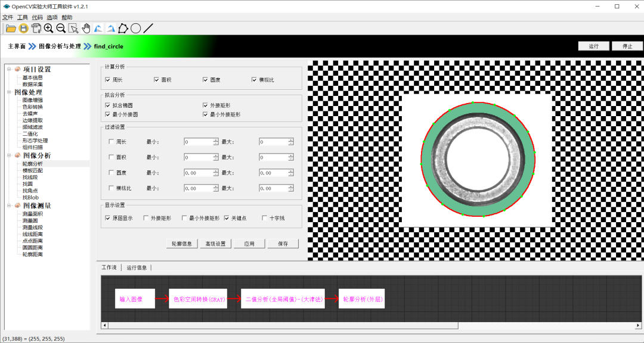This screenshot has height=343, width=644.
Task: Click the 停止 button
Action: coord(627,46)
